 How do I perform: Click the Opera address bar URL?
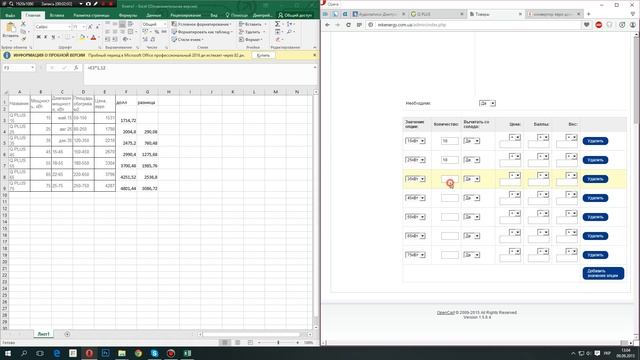coord(412,25)
